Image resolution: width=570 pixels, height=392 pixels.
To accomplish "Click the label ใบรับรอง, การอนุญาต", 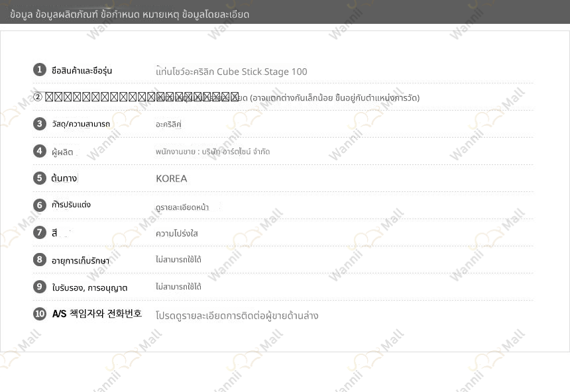I will coord(89,288).
